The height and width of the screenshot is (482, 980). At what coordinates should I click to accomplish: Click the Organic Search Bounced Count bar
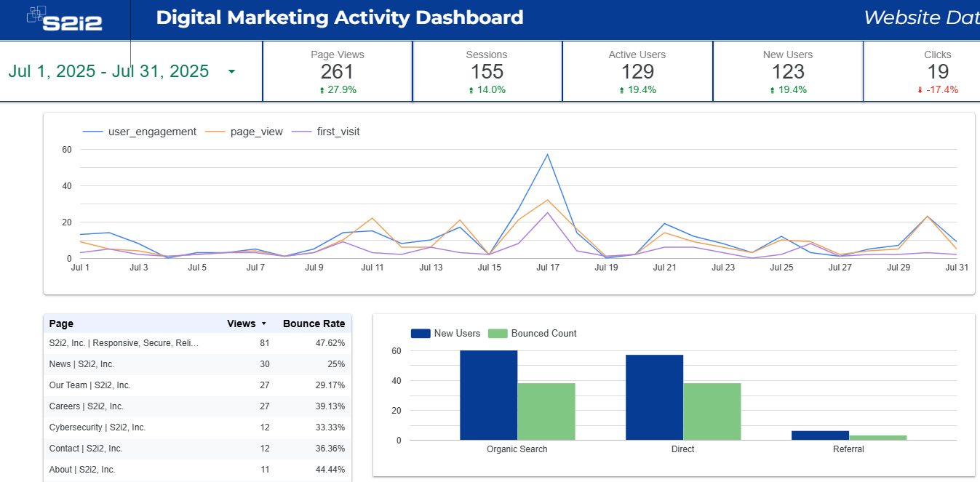pyautogui.click(x=546, y=411)
